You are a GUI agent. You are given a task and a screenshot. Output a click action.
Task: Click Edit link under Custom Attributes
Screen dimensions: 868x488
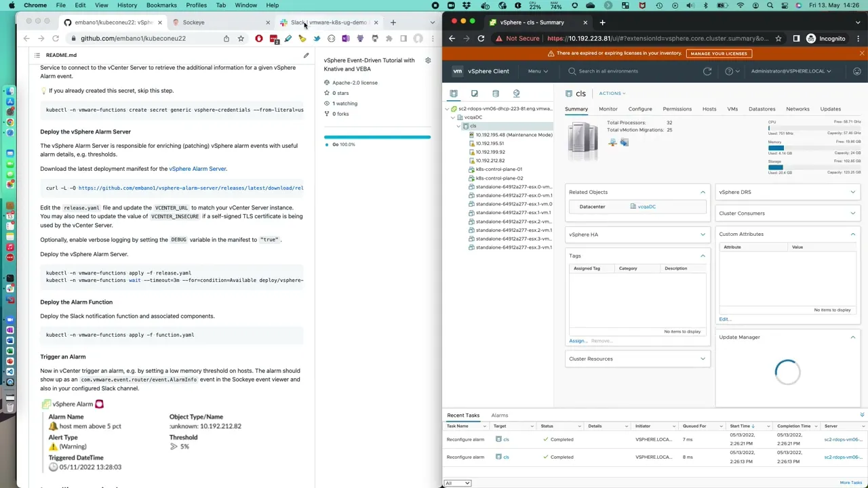[724, 319]
